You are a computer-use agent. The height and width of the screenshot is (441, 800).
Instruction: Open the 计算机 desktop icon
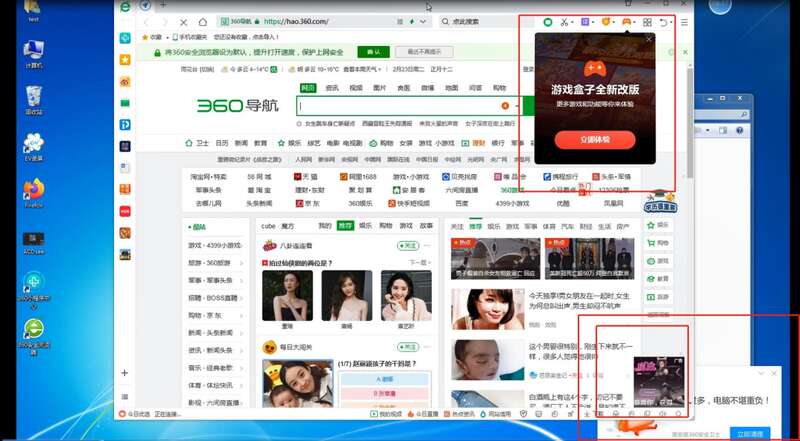coord(34,54)
